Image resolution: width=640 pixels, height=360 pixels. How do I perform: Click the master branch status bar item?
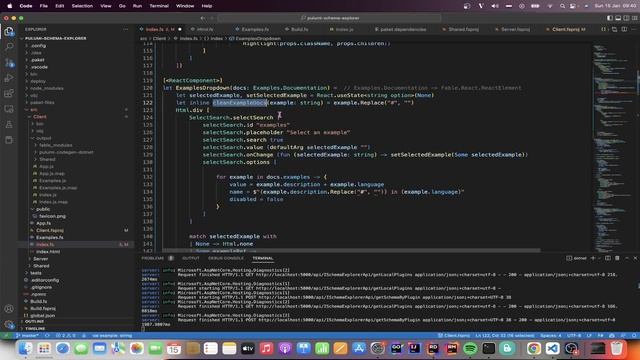coord(27,336)
